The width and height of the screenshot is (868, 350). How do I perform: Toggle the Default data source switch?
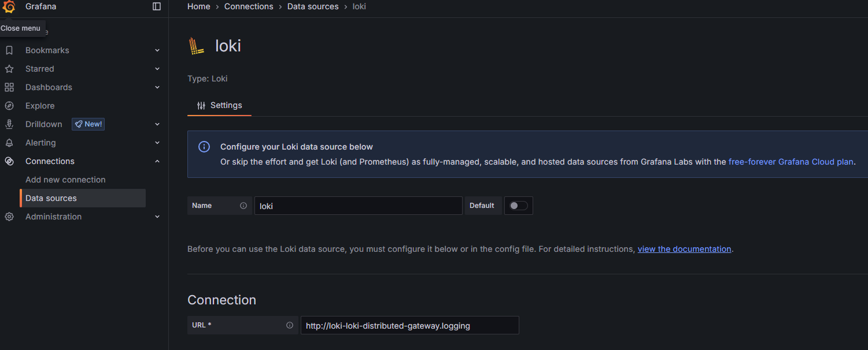(x=518, y=206)
